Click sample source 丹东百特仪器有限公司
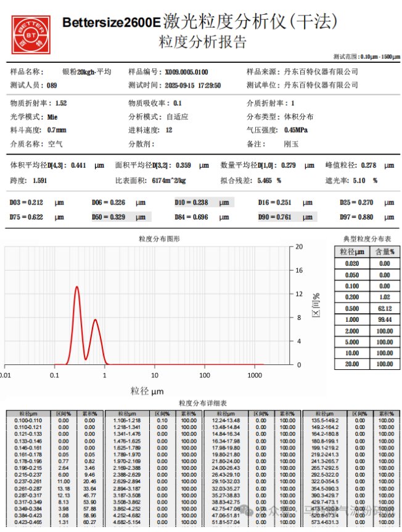The image size is (402, 532). [x=321, y=72]
